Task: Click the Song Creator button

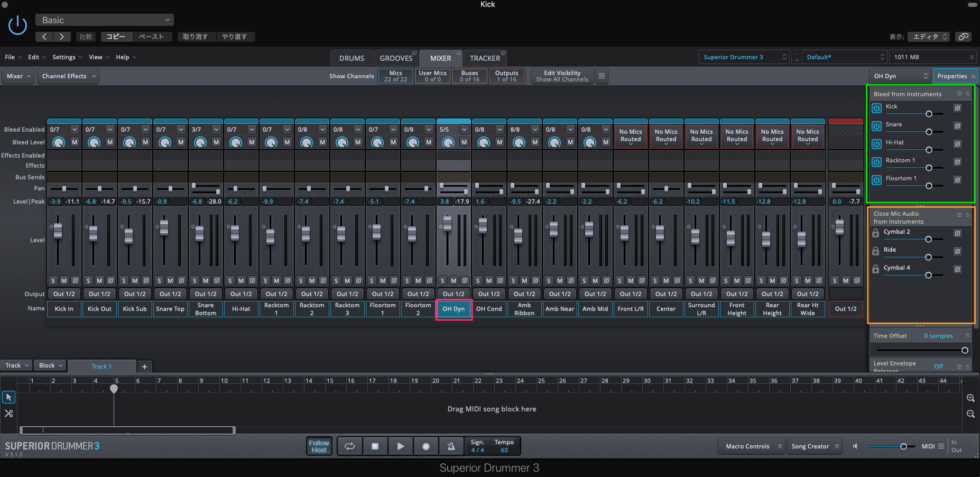Action: (x=815, y=446)
